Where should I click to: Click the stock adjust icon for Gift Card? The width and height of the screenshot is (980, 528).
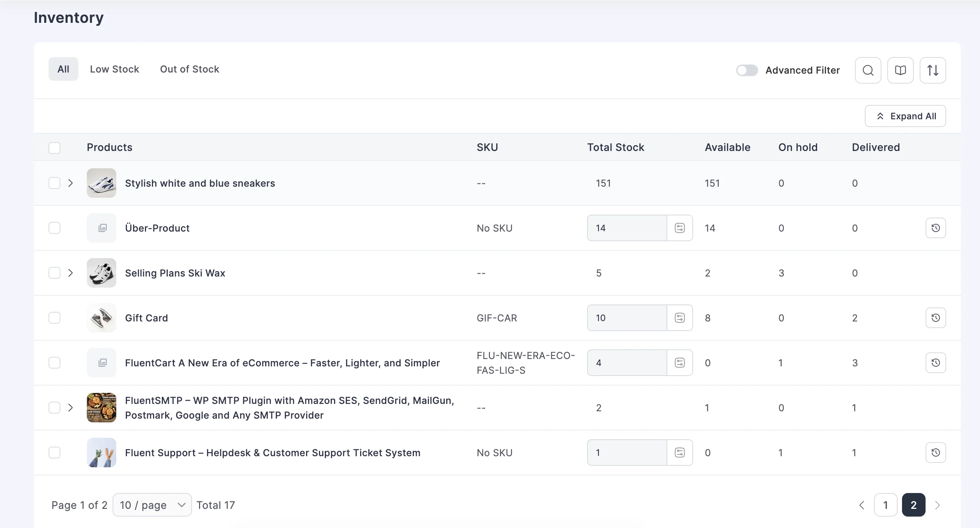[x=680, y=318]
